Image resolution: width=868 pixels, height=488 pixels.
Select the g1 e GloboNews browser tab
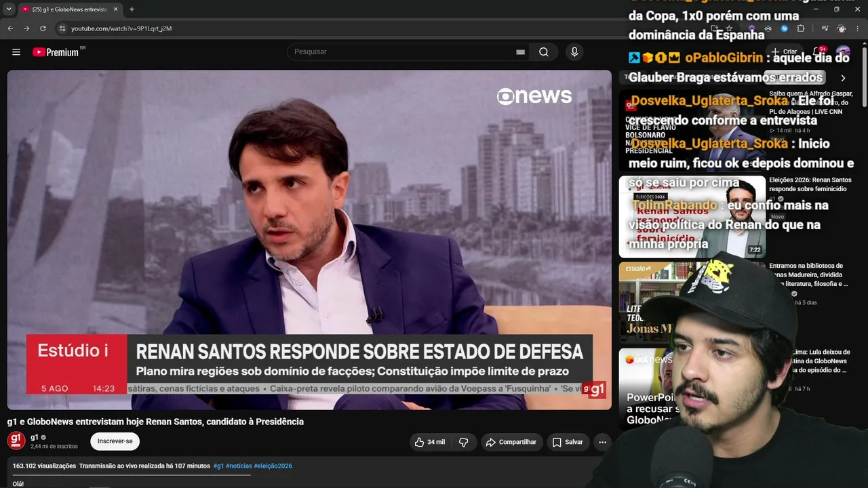click(x=70, y=9)
